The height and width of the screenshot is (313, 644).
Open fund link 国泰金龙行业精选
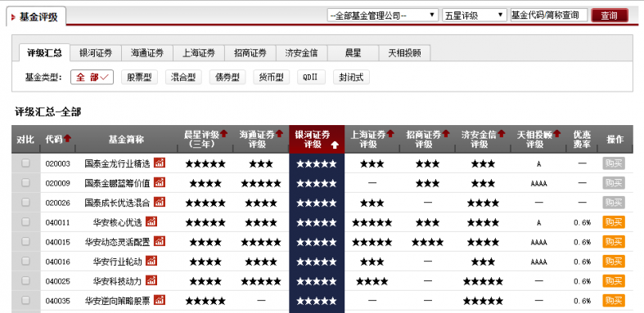point(118,163)
